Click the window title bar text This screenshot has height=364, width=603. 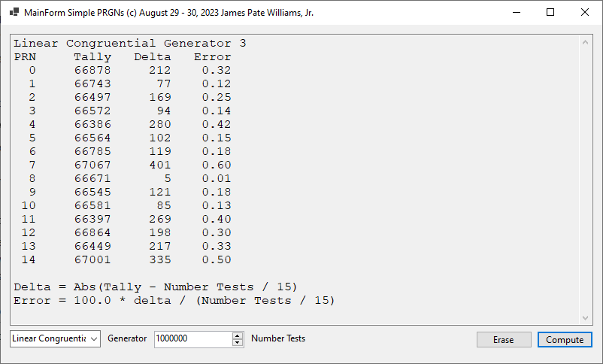[x=168, y=13]
